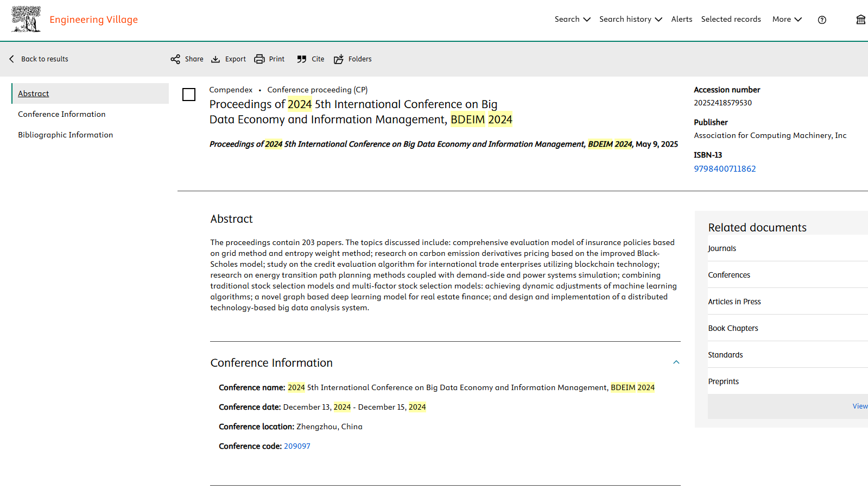Open the help question mark icon
Screen dimensions: 868x489
[822, 20]
